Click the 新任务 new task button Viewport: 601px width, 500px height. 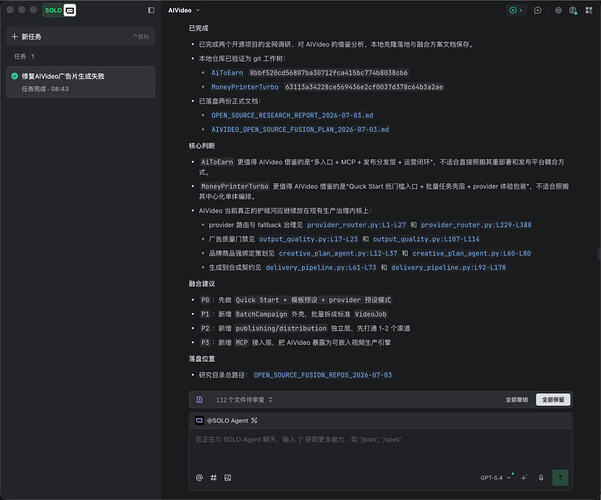coord(81,37)
